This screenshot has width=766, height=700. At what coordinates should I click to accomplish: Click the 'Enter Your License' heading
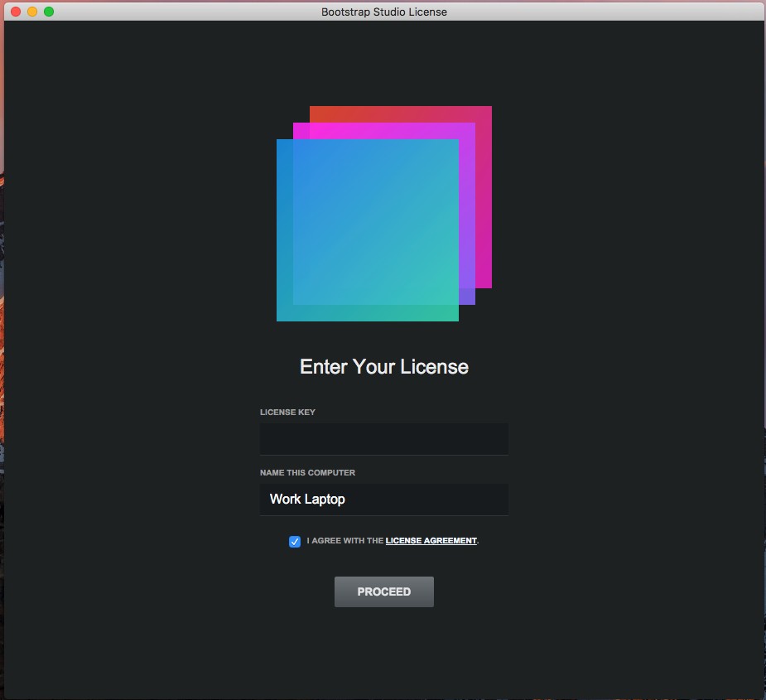[383, 367]
